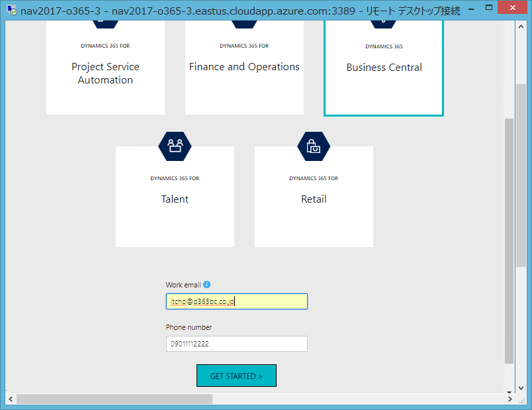
Task: Click the vertical scrollbar down arrow
Action: pyautogui.click(x=521, y=387)
